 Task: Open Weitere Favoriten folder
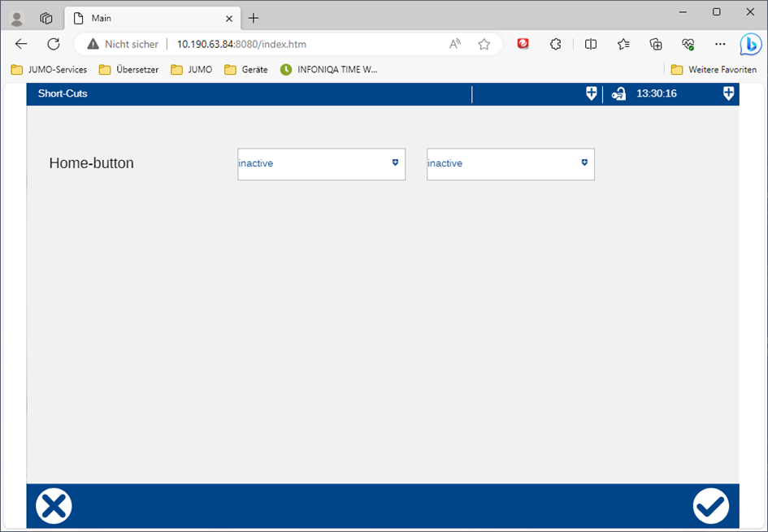(x=714, y=70)
